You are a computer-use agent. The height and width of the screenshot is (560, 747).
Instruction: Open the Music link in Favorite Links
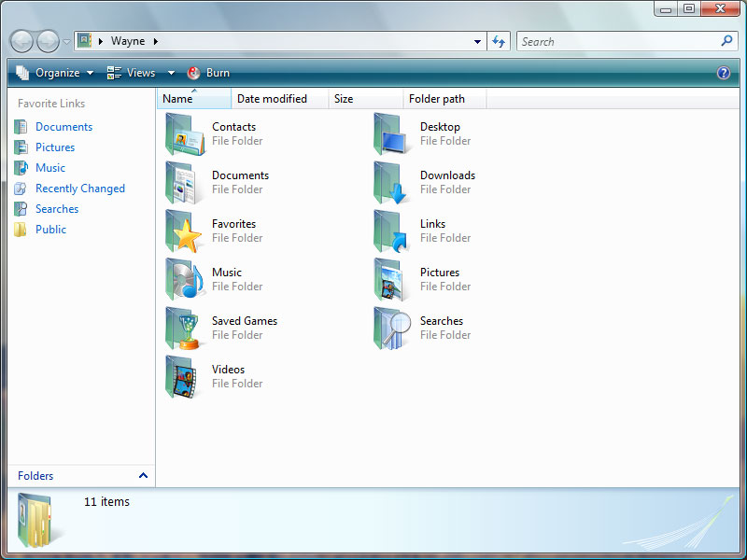(x=50, y=168)
